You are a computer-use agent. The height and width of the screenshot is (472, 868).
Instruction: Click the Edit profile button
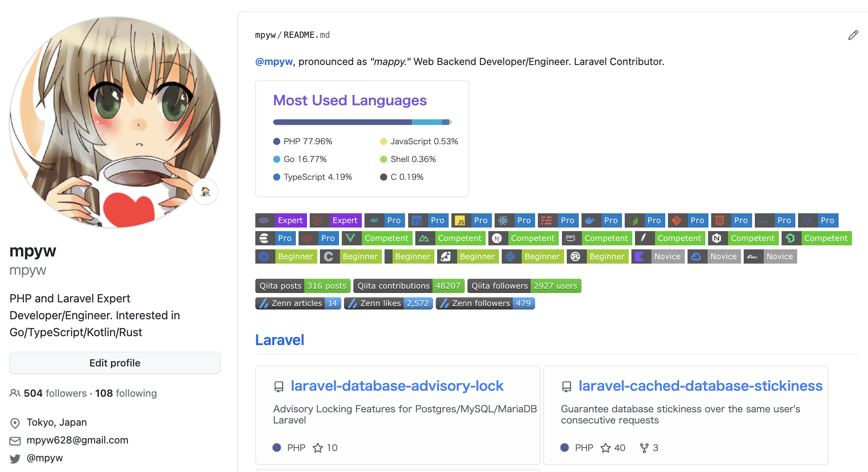coord(115,363)
